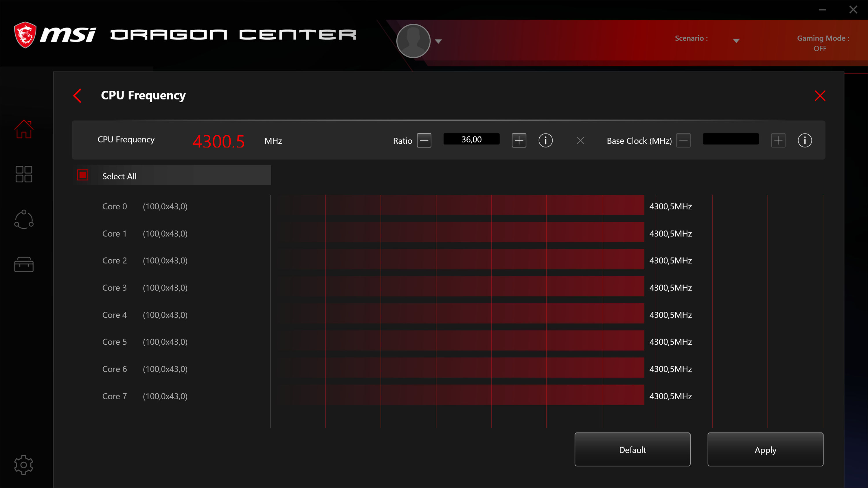The height and width of the screenshot is (488, 868).
Task: Click info icon next to Ratio
Action: click(x=545, y=141)
